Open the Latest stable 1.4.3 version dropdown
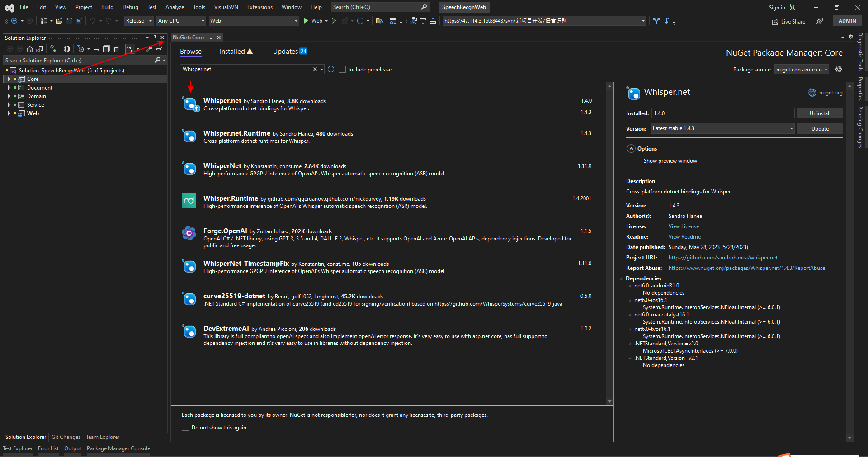The height and width of the screenshot is (457, 868). 722,128
